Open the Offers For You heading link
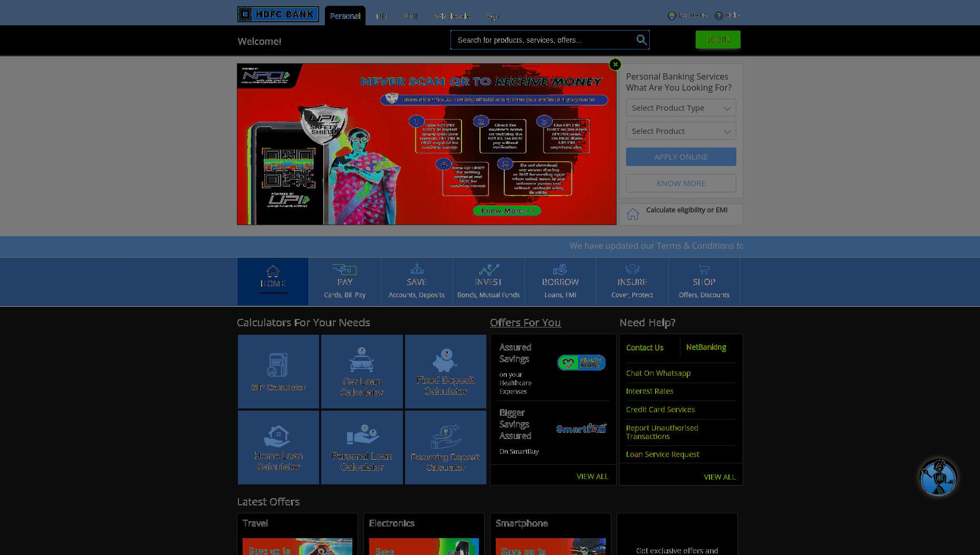The width and height of the screenshot is (980, 555). click(525, 323)
